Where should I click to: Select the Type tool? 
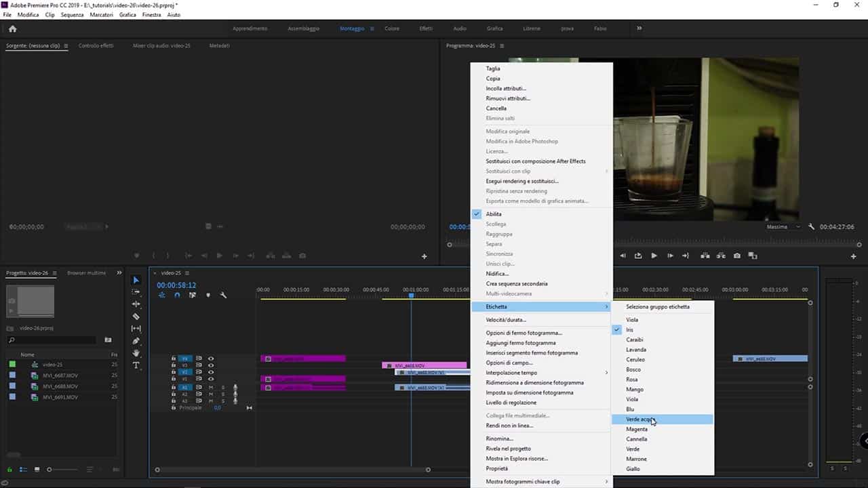(x=136, y=365)
